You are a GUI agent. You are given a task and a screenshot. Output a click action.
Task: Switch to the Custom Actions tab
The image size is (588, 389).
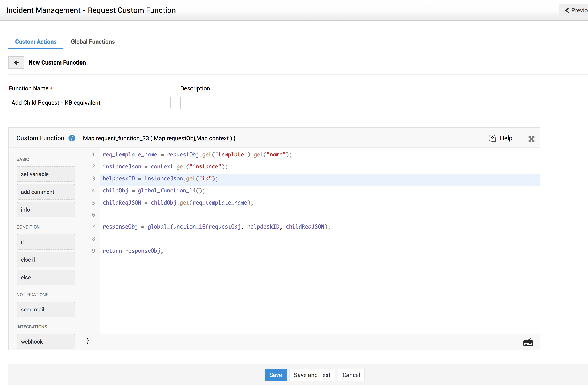point(36,41)
